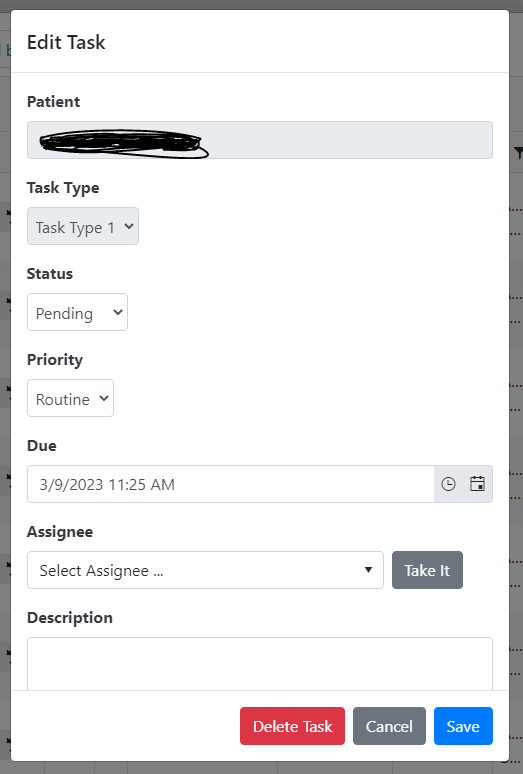Click the Edit Task dialog heading
Image resolution: width=523 pixels, height=774 pixels.
click(x=66, y=42)
